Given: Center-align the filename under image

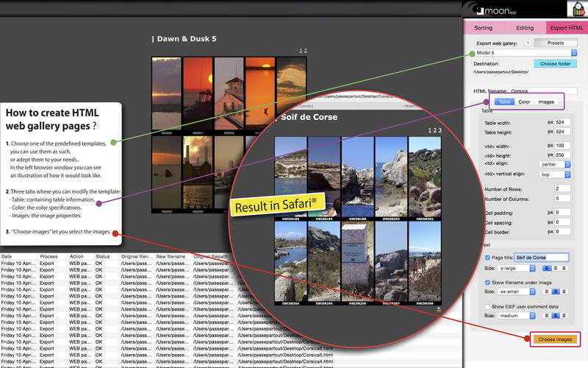Looking at the screenshot, I should pyautogui.click(x=556, y=292).
